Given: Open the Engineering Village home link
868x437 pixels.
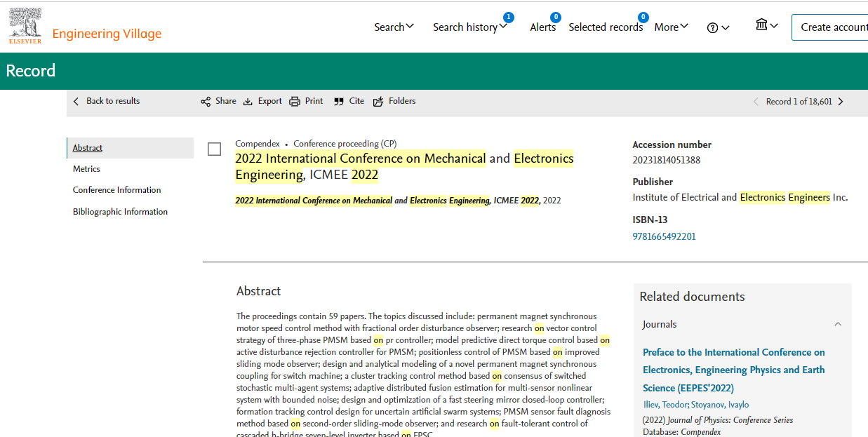Looking at the screenshot, I should (x=107, y=34).
